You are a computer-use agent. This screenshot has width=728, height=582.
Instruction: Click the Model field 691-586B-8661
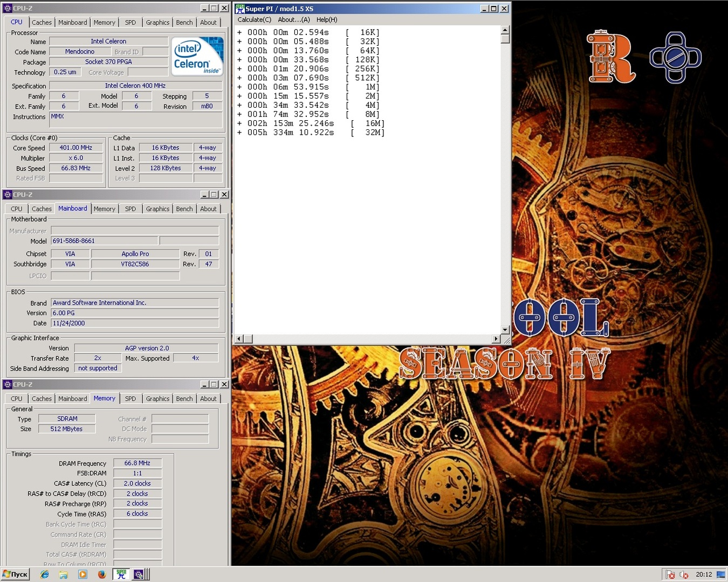(x=105, y=241)
